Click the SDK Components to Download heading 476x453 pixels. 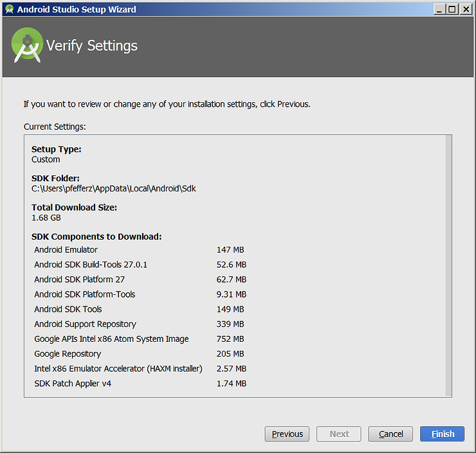[x=96, y=236]
